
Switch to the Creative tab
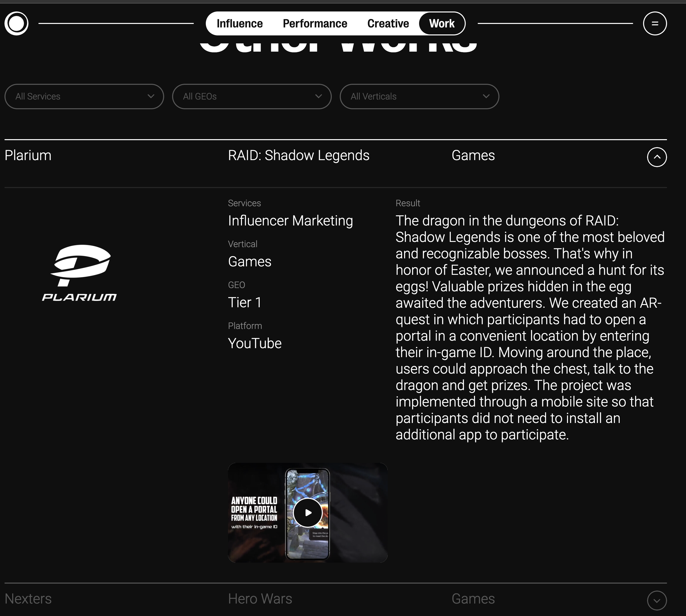tap(388, 23)
